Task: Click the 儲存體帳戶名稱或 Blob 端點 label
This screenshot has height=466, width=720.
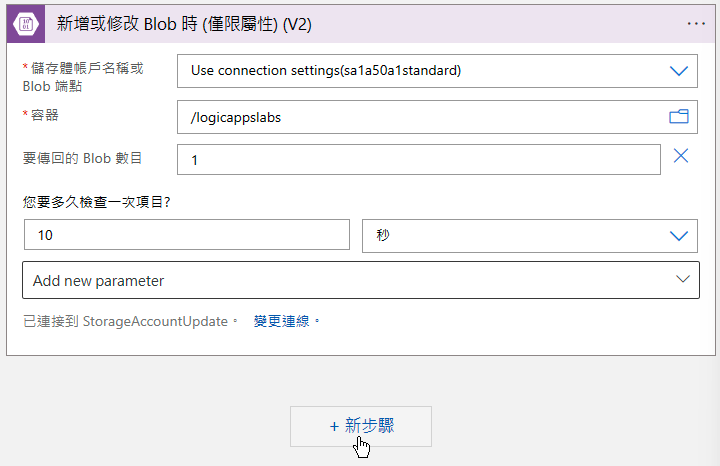Action: tap(83, 77)
